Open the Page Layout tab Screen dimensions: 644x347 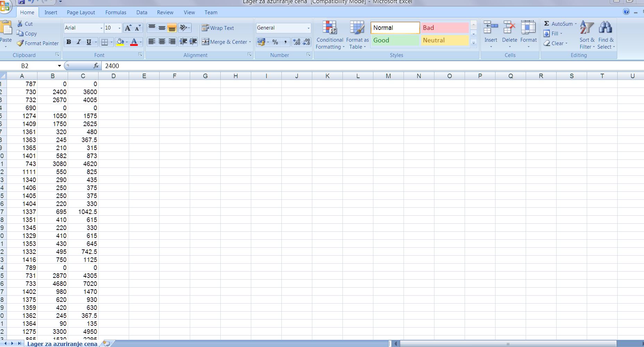[x=81, y=13]
